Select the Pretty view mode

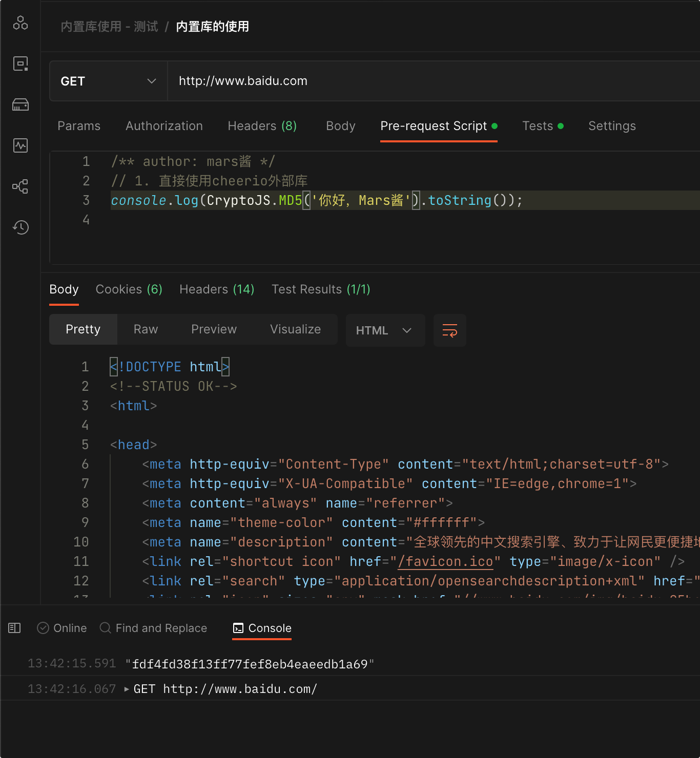tap(83, 329)
